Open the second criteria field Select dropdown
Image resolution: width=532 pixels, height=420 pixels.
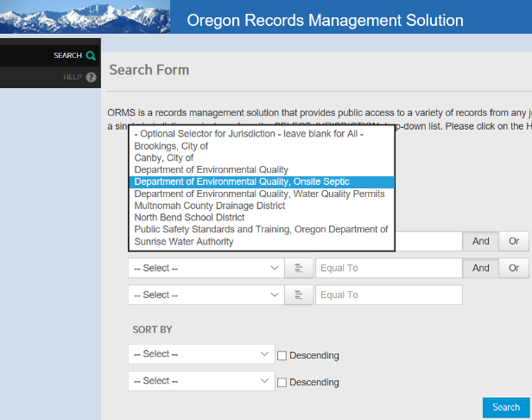point(206,268)
